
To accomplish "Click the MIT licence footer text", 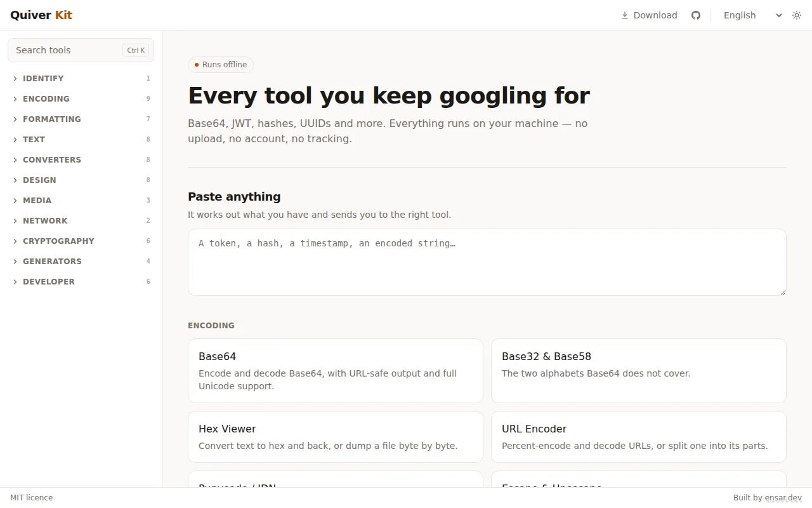I will pos(32,498).
